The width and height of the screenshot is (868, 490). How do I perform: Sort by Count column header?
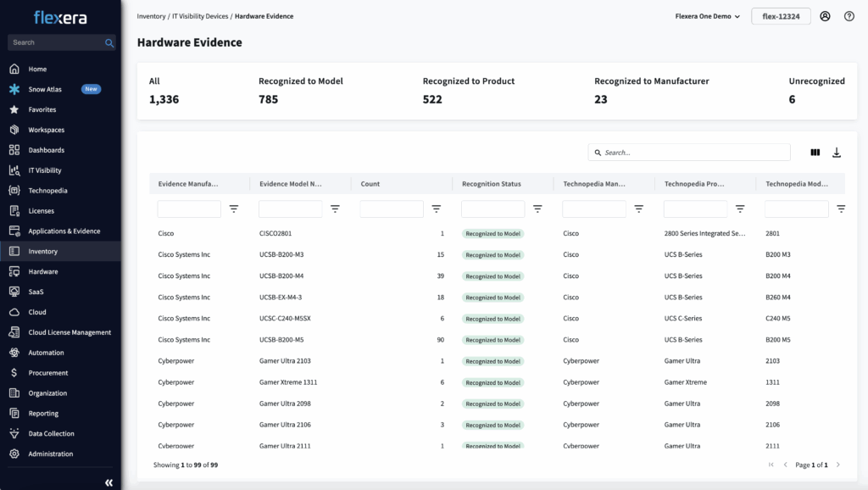coord(370,184)
